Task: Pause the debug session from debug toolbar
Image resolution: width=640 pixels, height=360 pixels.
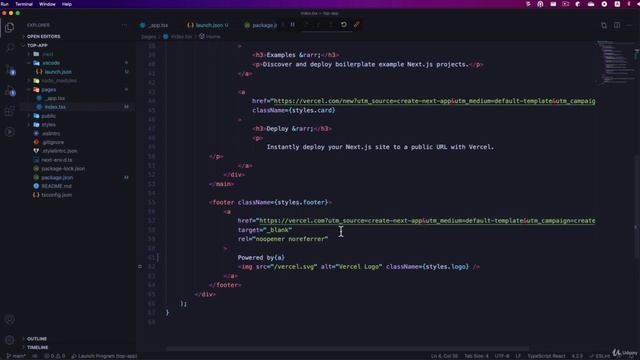Action: coord(293,24)
